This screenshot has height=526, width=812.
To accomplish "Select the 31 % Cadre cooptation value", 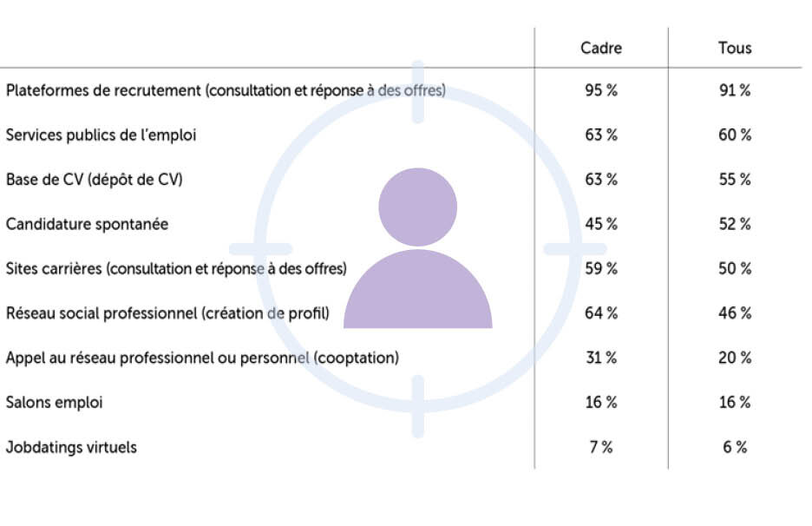I will click(600, 358).
